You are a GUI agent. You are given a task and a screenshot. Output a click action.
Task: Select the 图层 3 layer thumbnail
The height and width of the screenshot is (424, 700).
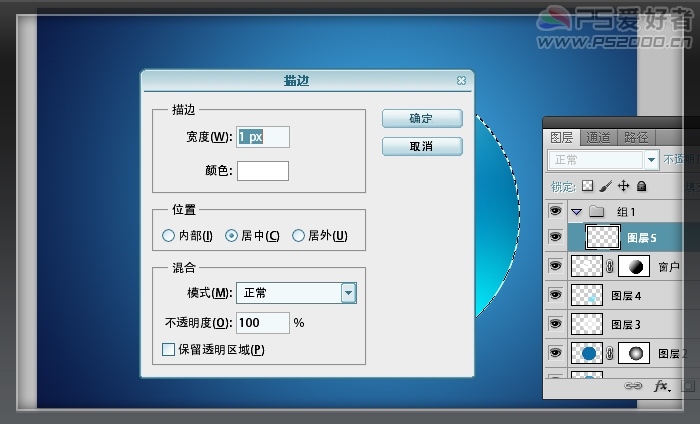click(x=587, y=324)
